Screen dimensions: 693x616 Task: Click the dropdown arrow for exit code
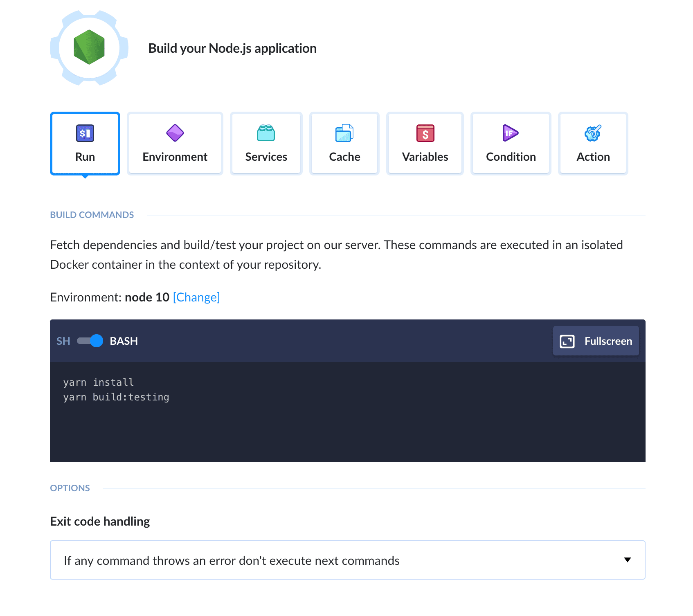click(x=627, y=560)
